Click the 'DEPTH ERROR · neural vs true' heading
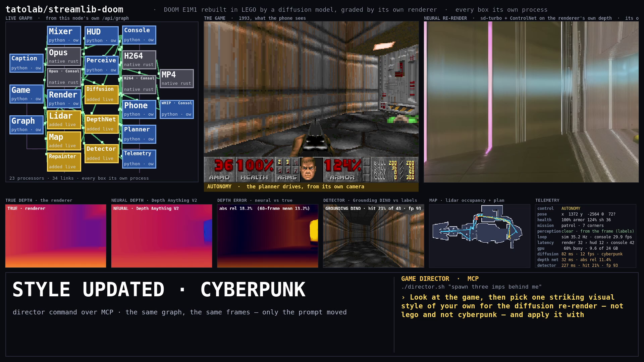Screen dimensions: 644x362 coord(255,200)
